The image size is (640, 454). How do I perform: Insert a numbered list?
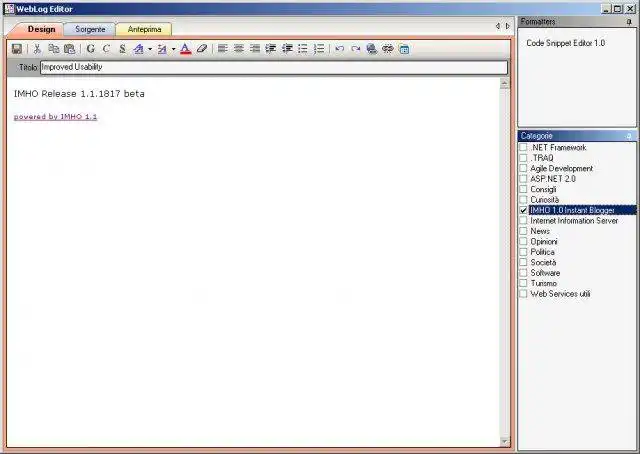coord(319,49)
